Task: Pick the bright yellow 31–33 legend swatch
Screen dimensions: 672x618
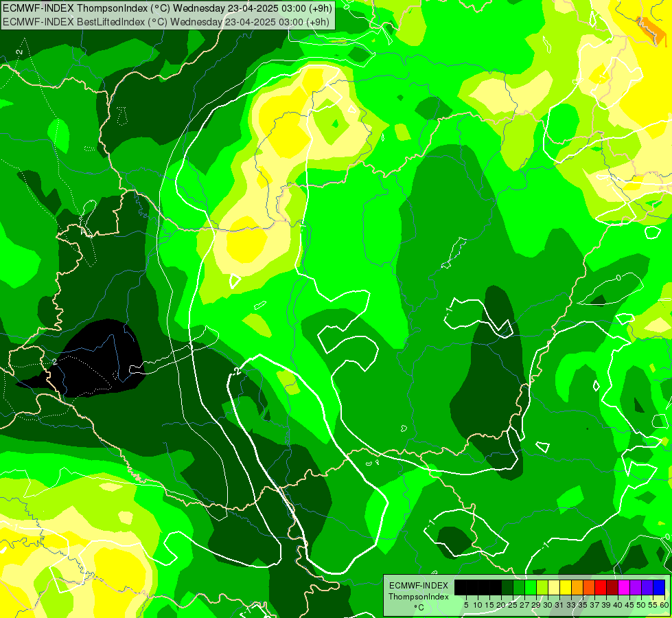Action: click(x=566, y=587)
